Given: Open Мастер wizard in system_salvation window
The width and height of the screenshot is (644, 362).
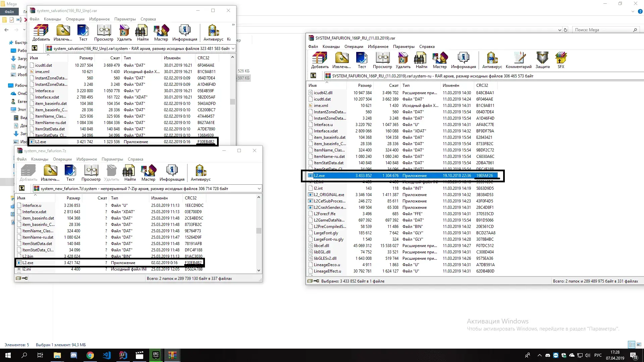Looking at the screenshot, I should (x=161, y=33).
